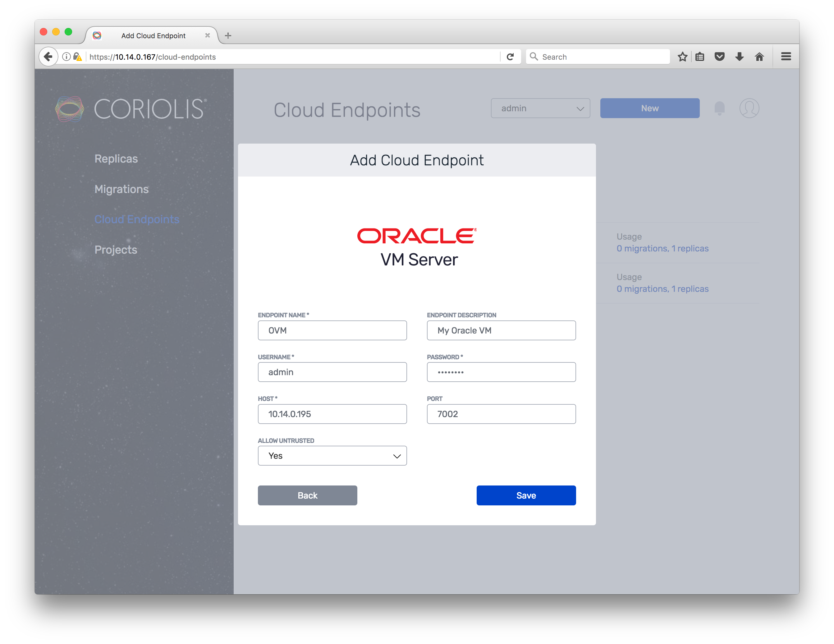This screenshot has width=834, height=644.
Task: Go to Replicas in the sidebar
Action: 116,159
